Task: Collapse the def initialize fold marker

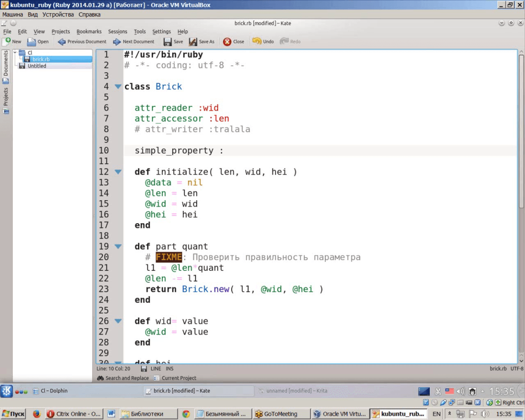Action: [x=118, y=172]
